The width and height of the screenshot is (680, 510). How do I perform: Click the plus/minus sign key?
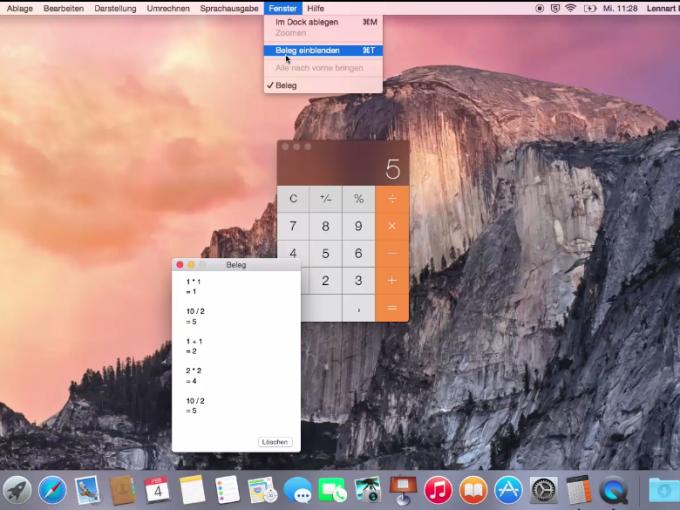326,199
